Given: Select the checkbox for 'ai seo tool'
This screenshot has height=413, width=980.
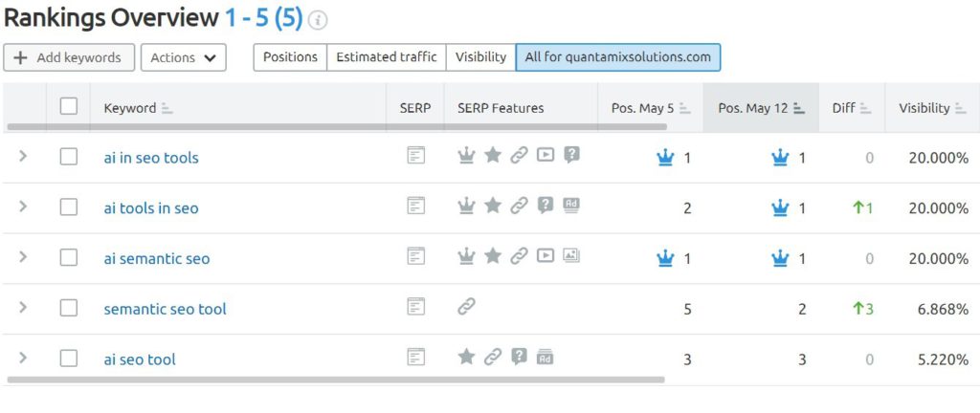Looking at the screenshot, I should pyautogui.click(x=69, y=359).
